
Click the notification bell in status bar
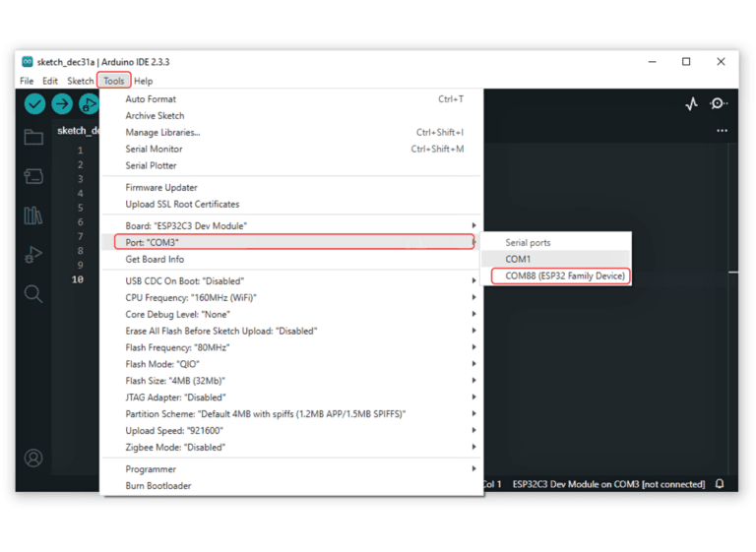click(x=720, y=484)
